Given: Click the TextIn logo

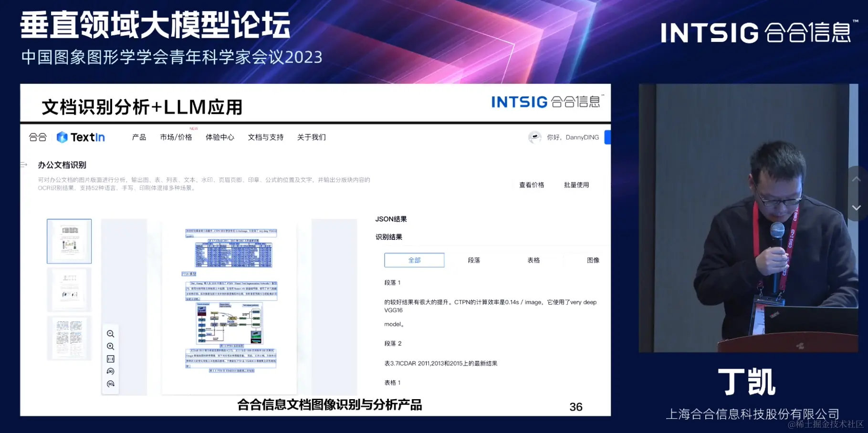Looking at the screenshot, I should pos(81,137).
